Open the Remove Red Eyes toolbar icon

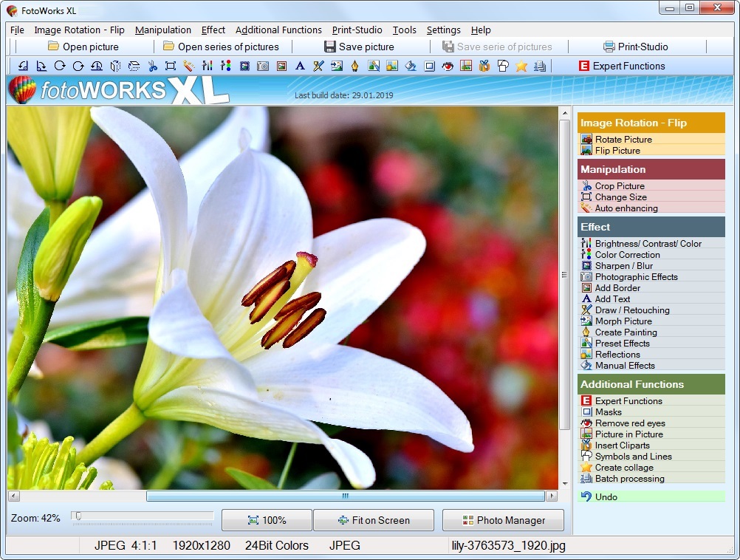pyautogui.click(x=448, y=66)
